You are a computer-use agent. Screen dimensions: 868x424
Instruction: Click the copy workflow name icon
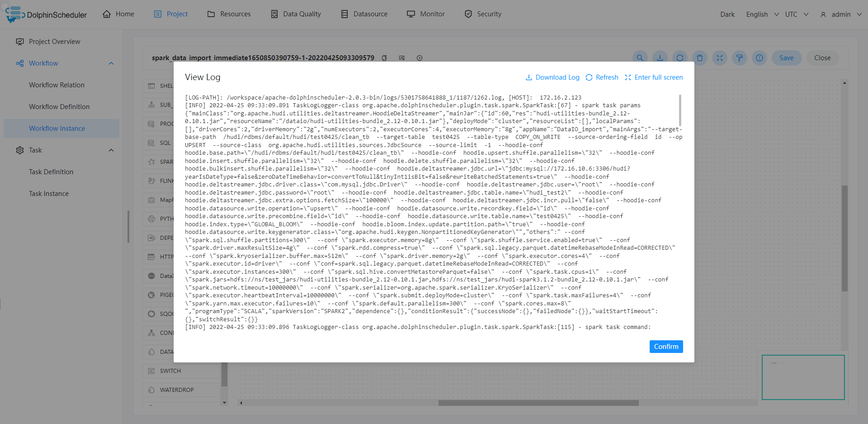coord(384,58)
